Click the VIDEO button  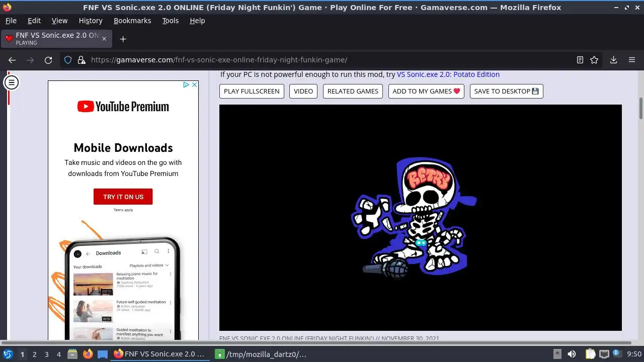(303, 91)
